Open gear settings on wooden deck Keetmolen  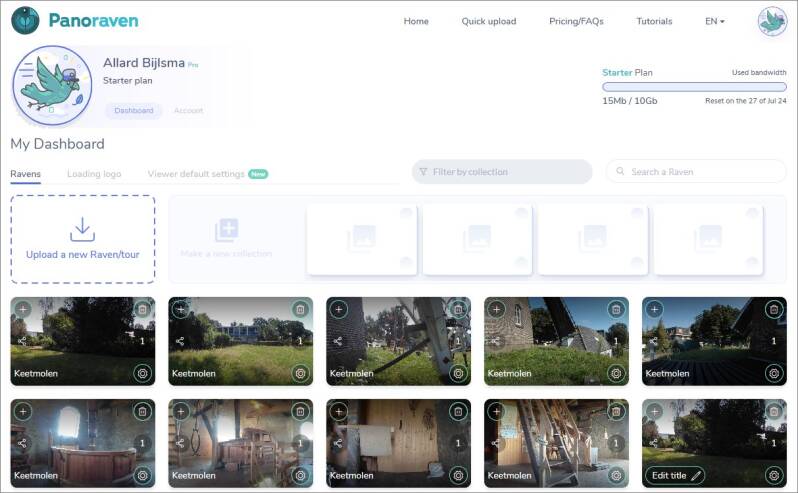pyautogui.click(x=774, y=373)
